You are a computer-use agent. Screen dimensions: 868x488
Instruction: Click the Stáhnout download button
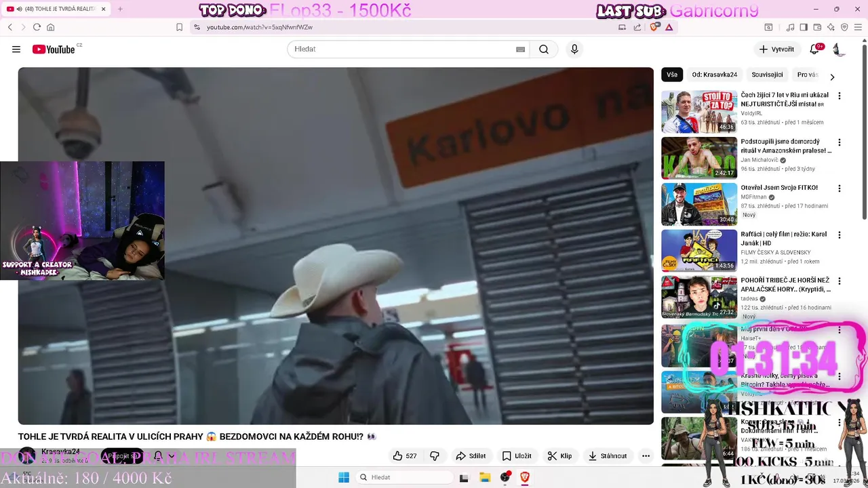coord(608,456)
